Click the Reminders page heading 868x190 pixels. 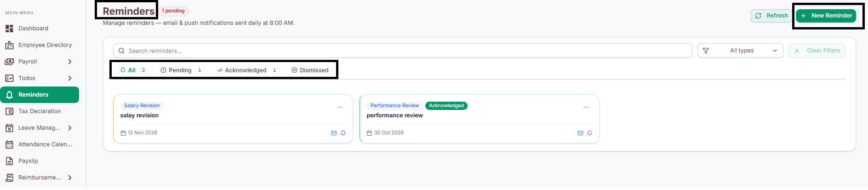129,11
